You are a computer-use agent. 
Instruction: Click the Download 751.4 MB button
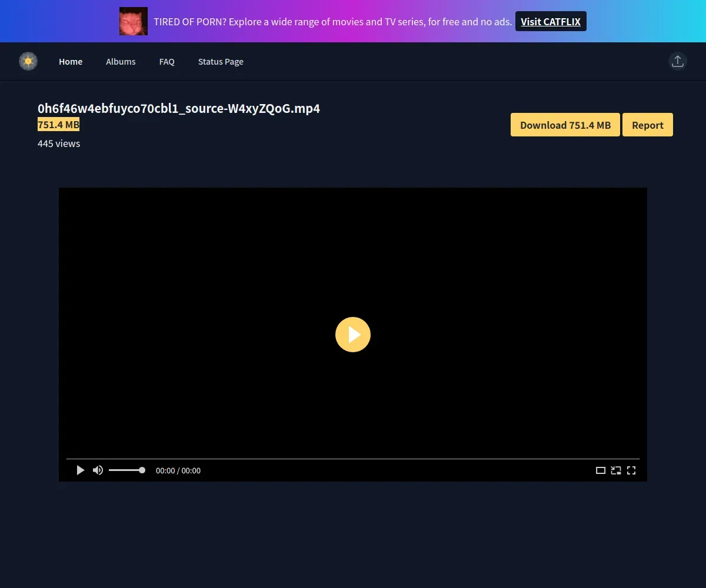[565, 125]
